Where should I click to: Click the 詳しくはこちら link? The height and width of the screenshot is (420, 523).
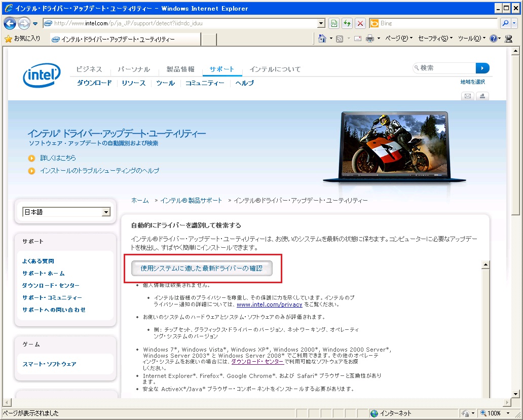58,158
